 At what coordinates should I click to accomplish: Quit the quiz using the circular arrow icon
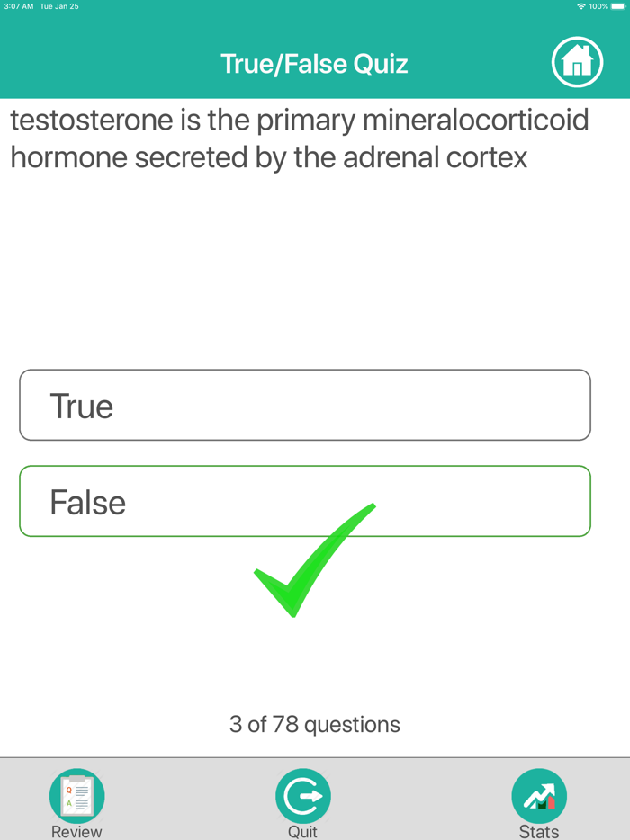click(302, 795)
